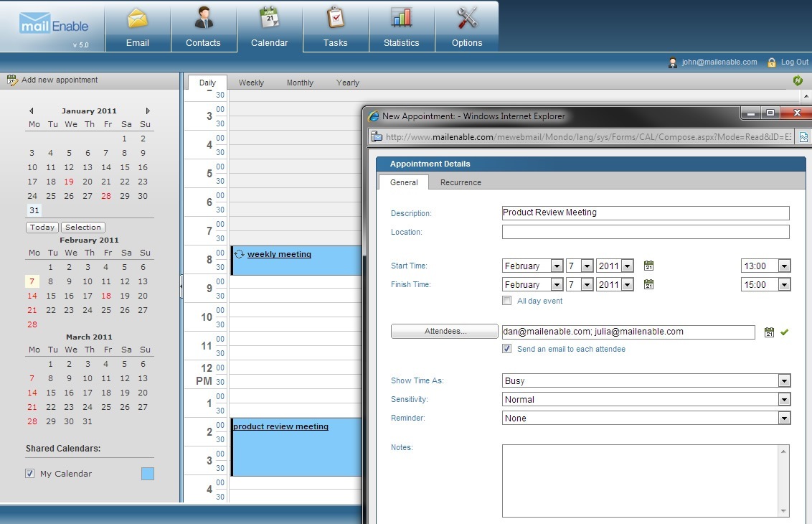
Task: Select the Daily view tab
Action: click(x=207, y=83)
